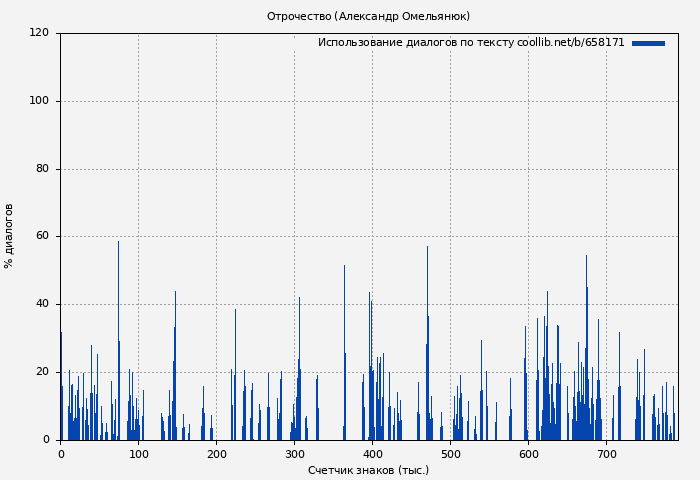Click the 500 tick label on x-axis
The image size is (700, 480).
click(x=451, y=454)
